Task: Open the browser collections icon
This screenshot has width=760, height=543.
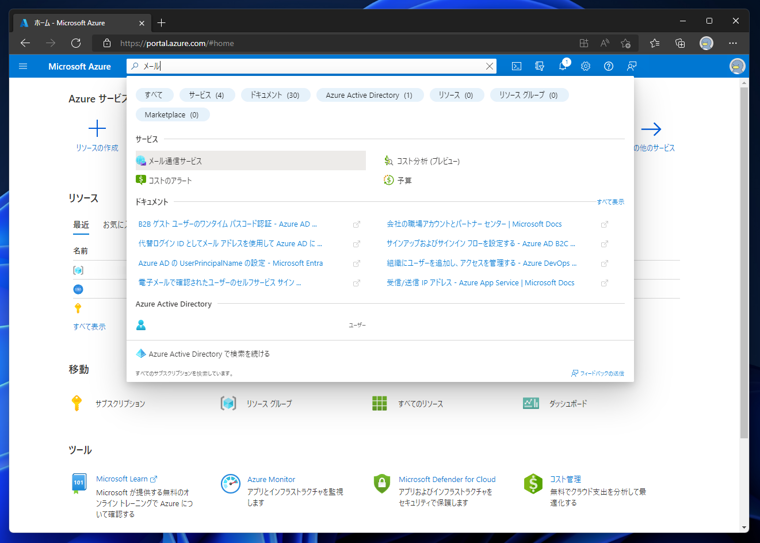Action: coord(680,43)
